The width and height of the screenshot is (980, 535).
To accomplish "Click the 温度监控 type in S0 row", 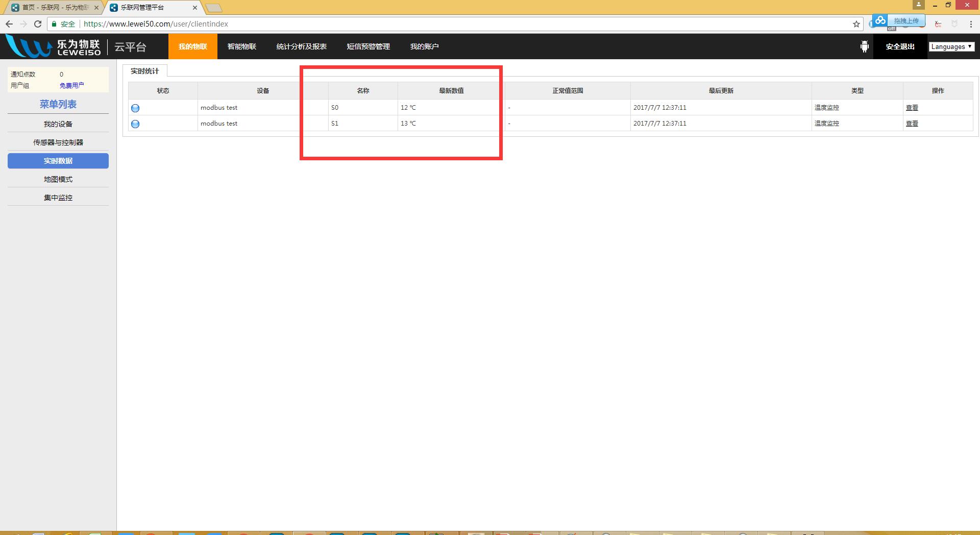I will (827, 108).
